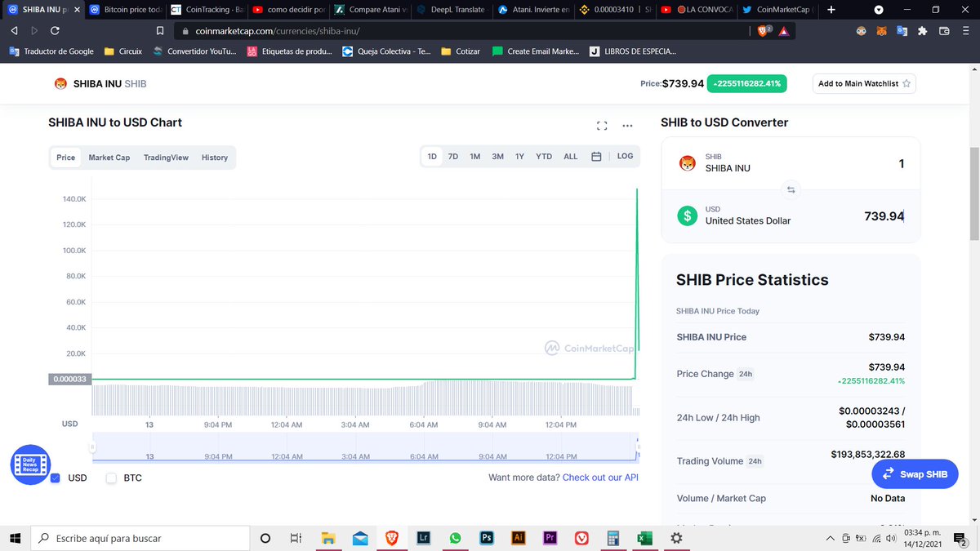Image resolution: width=980 pixels, height=551 pixels.
Task: Click the browser back arrow
Action: click(14, 30)
